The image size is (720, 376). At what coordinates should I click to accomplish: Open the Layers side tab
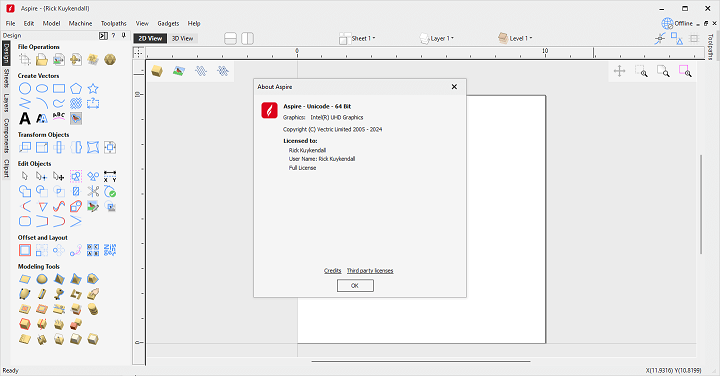6,102
